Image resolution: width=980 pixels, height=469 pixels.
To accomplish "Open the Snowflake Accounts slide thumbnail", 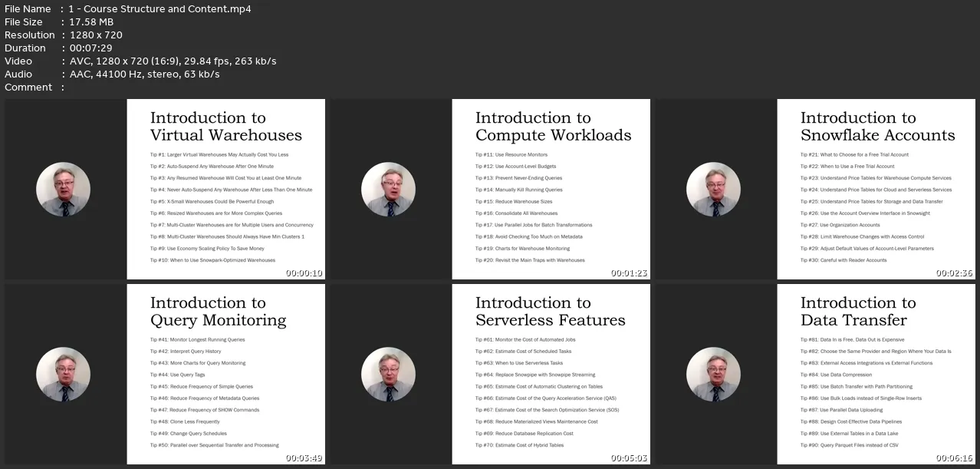I will [815, 189].
